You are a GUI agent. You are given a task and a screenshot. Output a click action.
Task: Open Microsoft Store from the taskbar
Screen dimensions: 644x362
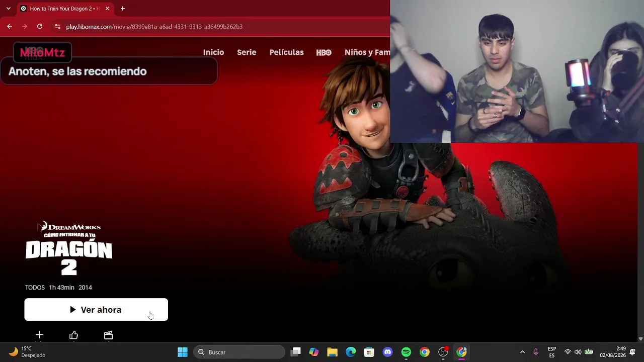click(x=369, y=352)
